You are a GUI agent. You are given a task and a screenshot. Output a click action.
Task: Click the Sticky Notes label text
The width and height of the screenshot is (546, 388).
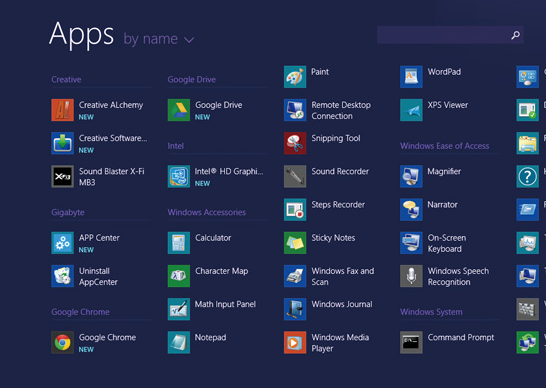pyautogui.click(x=333, y=238)
